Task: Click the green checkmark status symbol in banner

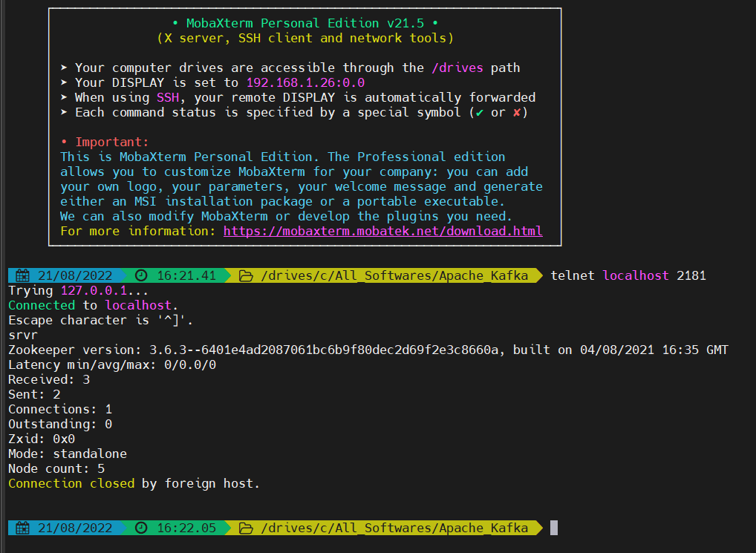Action: [x=479, y=112]
